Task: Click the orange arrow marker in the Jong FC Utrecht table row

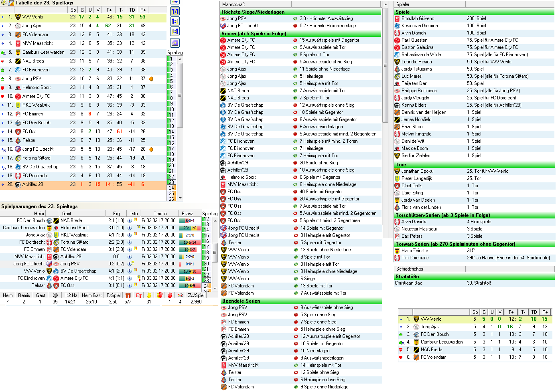Action: [x=151, y=149]
